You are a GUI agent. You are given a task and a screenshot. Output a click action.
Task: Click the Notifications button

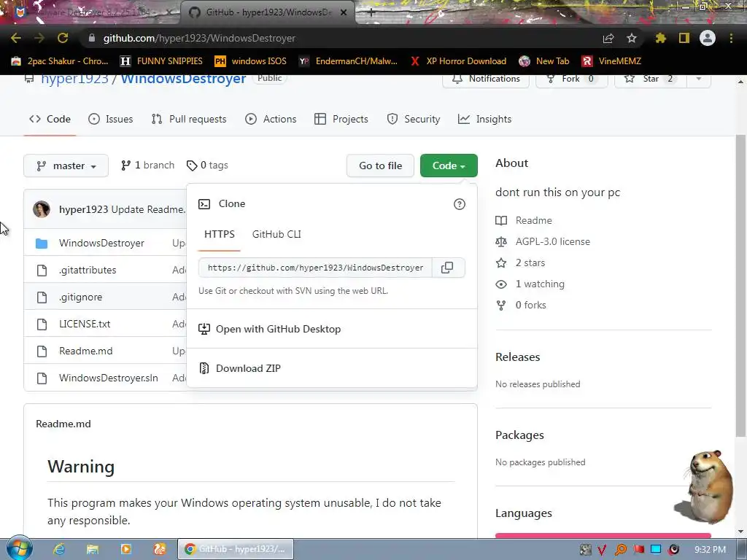[x=485, y=79]
